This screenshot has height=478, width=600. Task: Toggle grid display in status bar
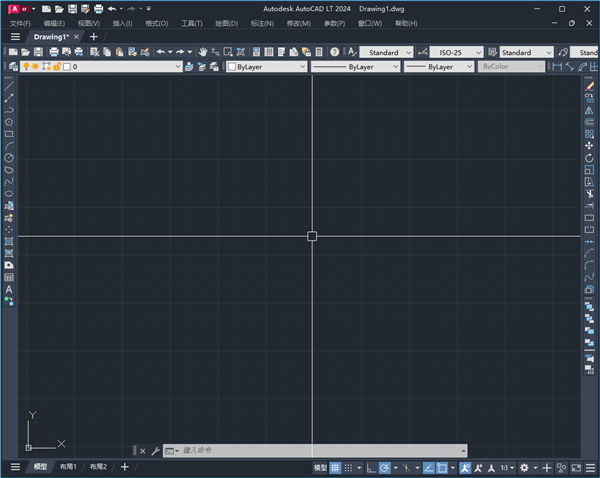tap(336, 467)
